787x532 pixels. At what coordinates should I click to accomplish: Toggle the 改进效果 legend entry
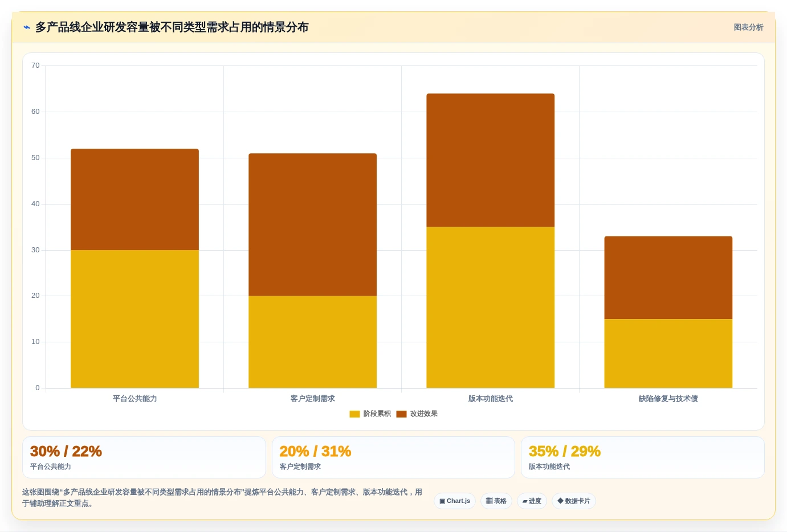(417, 414)
